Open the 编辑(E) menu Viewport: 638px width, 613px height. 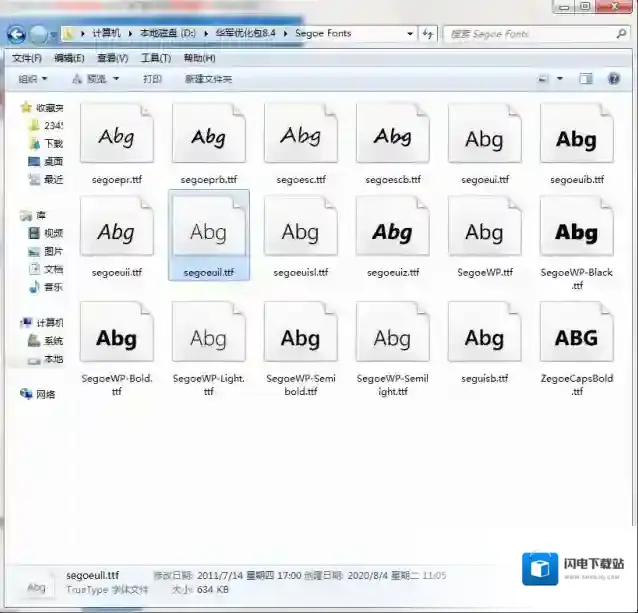click(x=69, y=58)
